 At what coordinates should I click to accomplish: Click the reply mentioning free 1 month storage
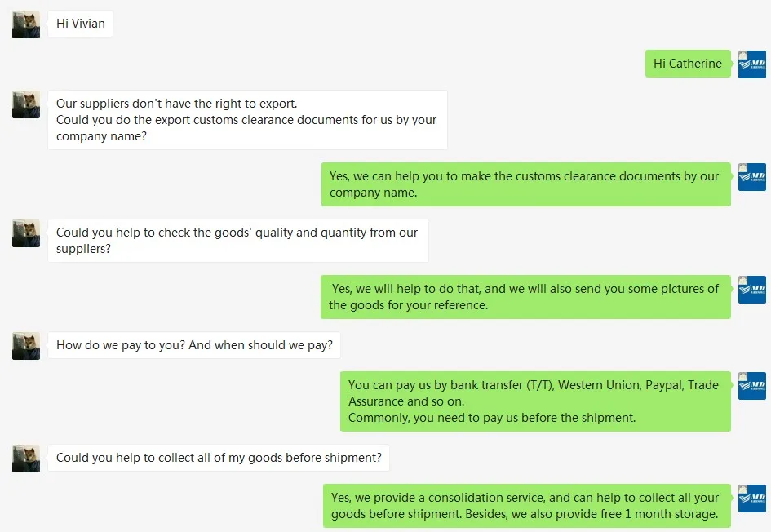click(526, 506)
